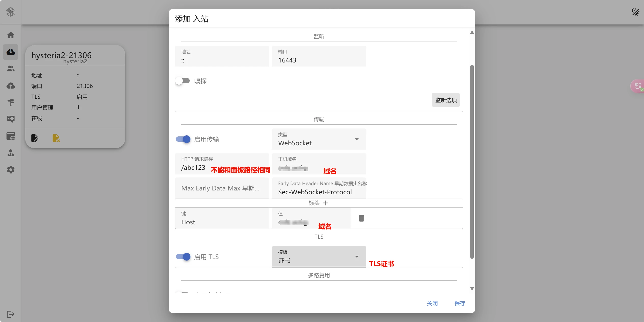Viewport: 644px width, 322px height.
Task: Open the 类型 WebSocket dropdown
Action: [x=319, y=139]
